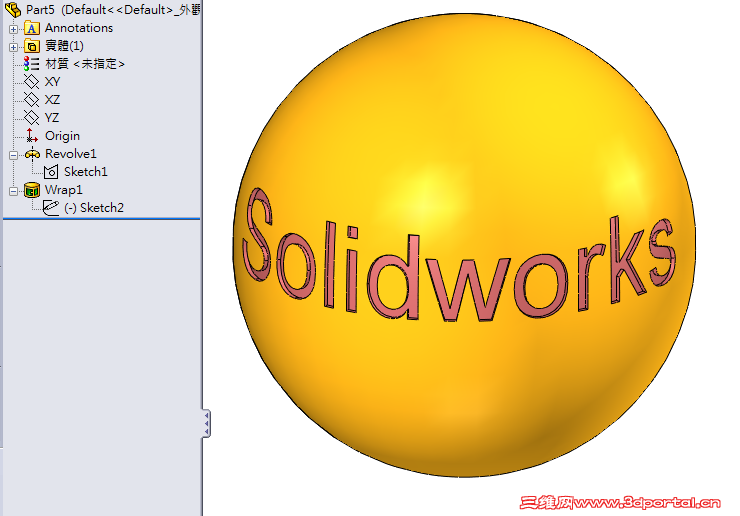Screen dimensions: 740x516
Task: Collapse the Revolve1 feature
Action: [13, 155]
